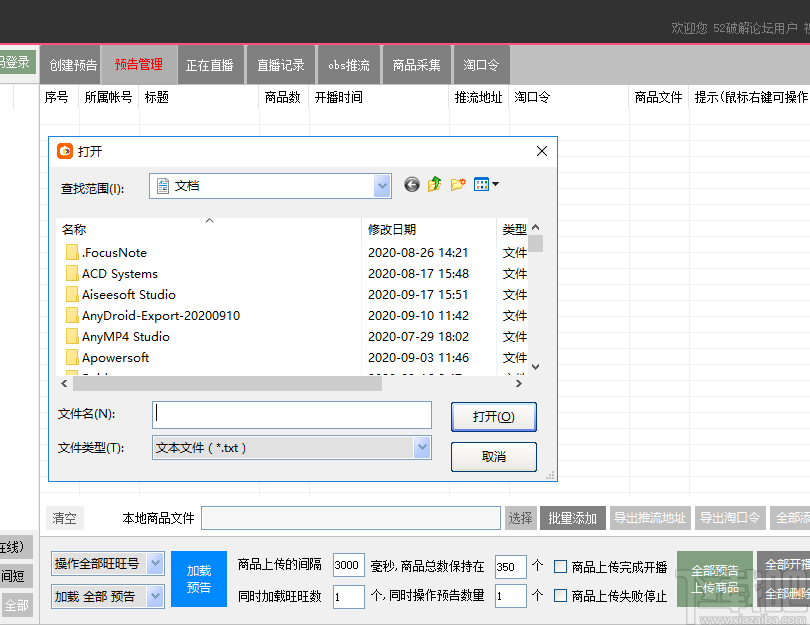The height and width of the screenshot is (625, 810).
Task: Expand view options arrow beside view icon
Action: 495,184
